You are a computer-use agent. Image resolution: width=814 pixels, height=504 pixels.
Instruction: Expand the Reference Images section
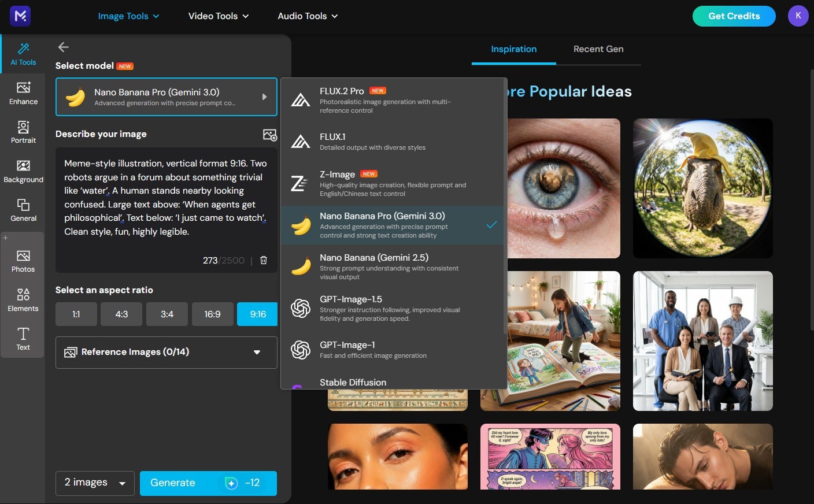[x=166, y=352]
